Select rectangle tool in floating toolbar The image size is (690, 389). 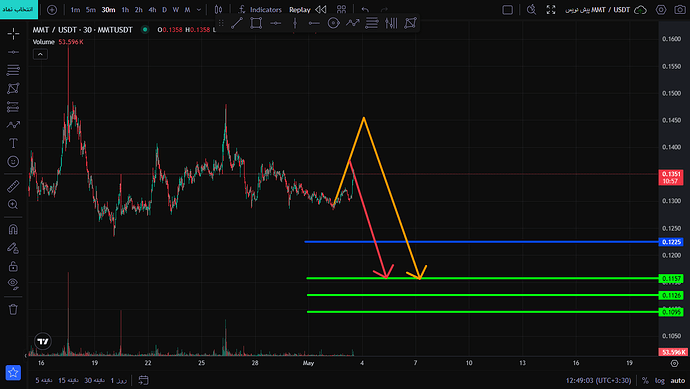[256, 23]
